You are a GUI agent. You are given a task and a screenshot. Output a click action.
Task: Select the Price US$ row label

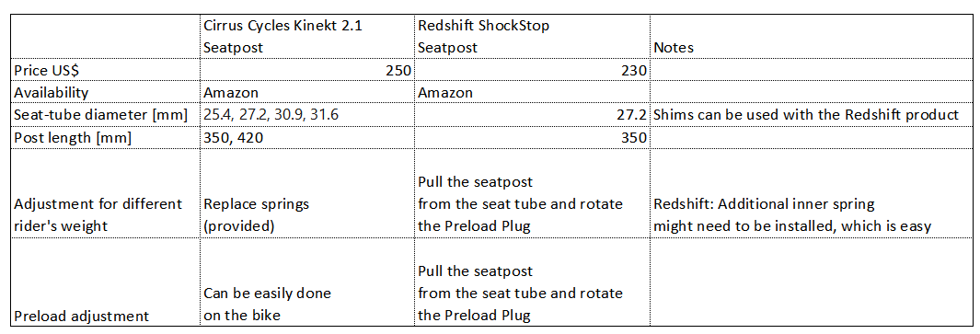pyautogui.click(x=106, y=71)
